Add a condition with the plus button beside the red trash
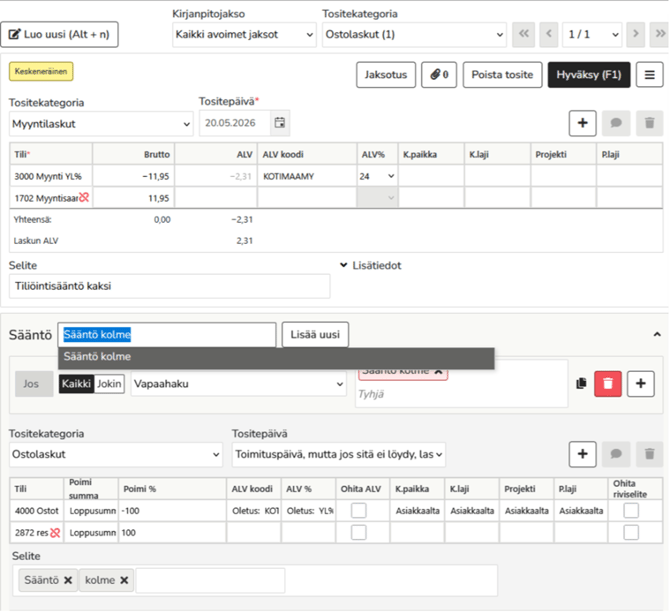 coord(641,383)
